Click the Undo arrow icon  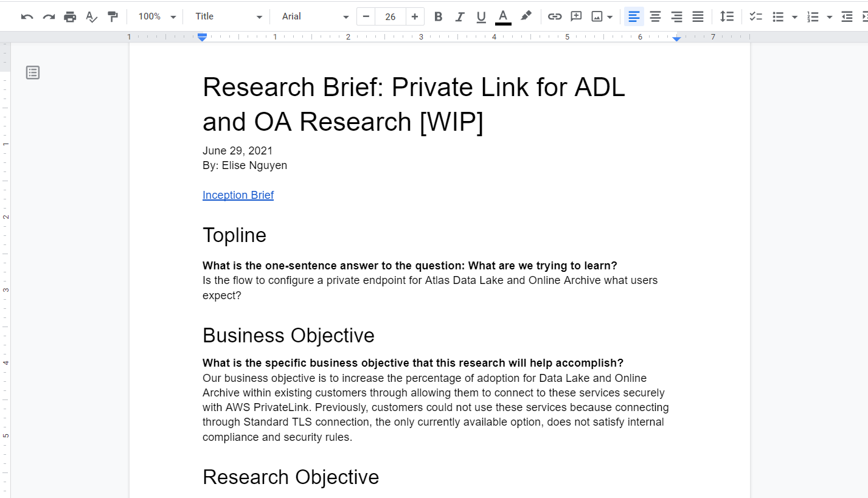pos(27,16)
